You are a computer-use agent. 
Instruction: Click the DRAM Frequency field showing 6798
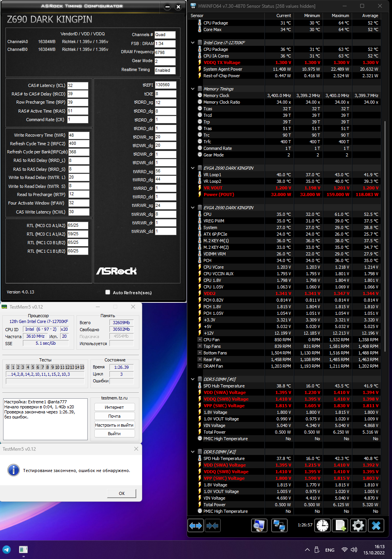pos(165,52)
